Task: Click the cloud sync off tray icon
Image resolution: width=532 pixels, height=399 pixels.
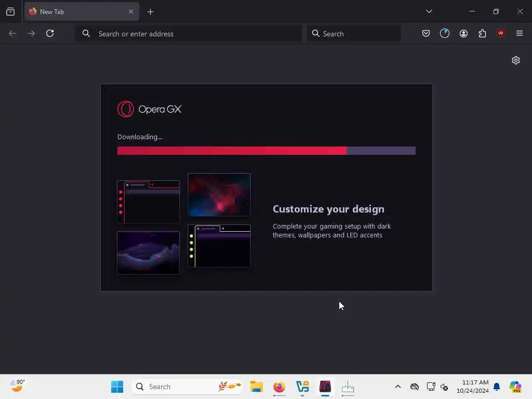Action: coord(414,387)
